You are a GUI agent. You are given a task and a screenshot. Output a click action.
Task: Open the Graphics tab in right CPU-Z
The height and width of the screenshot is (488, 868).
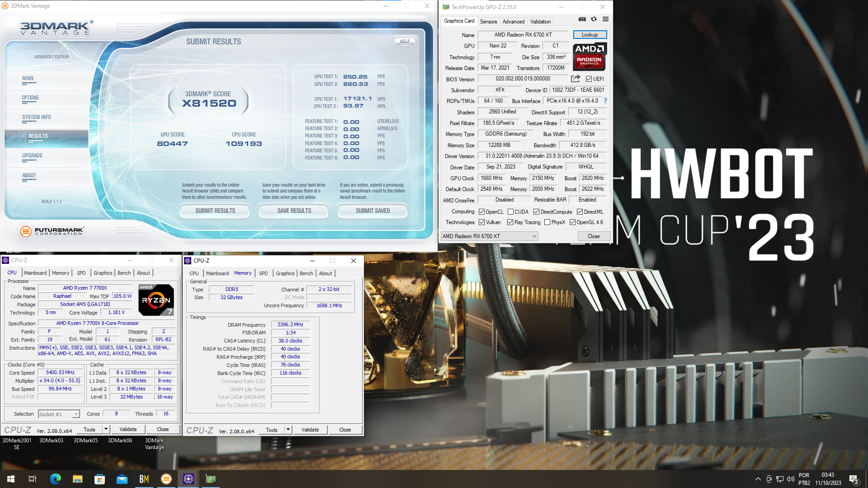point(285,273)
